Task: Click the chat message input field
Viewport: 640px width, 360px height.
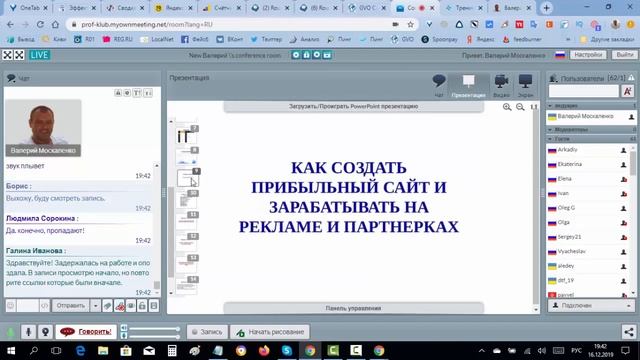Action: pyautogui.click(x=28, y=306)
